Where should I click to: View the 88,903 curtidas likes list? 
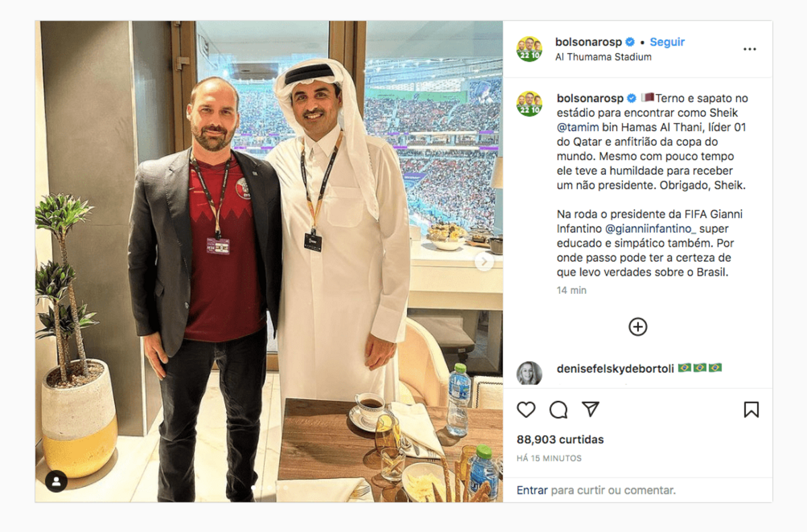560,439
